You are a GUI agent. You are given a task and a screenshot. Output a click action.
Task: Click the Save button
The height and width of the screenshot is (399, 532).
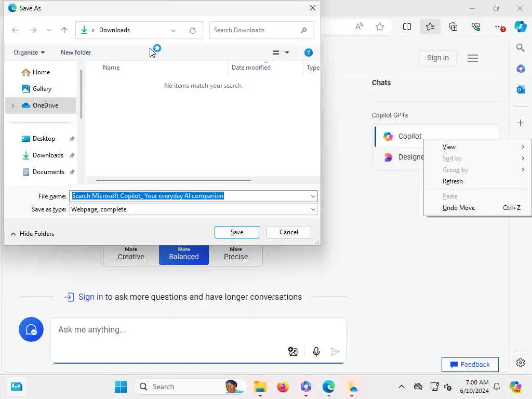tap(237, 232)
